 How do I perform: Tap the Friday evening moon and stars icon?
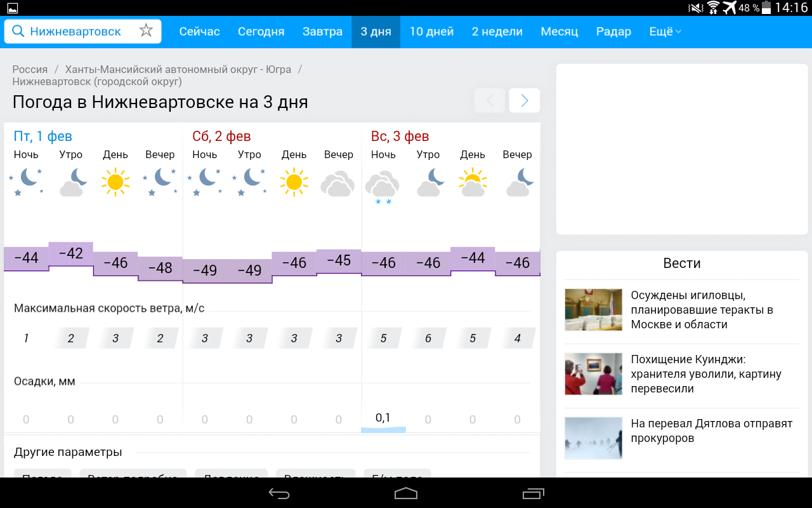160,182
